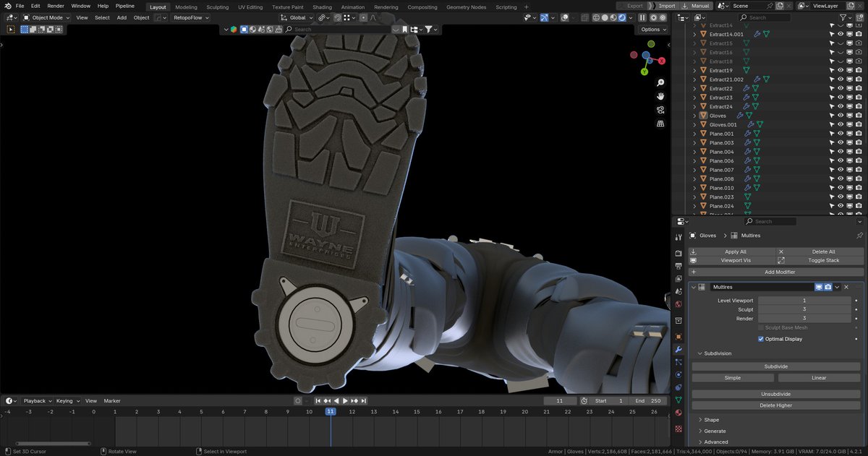This screenshot has height=456, width=868.
Task: Click the pause render preview icon
Action: point(642,17)
